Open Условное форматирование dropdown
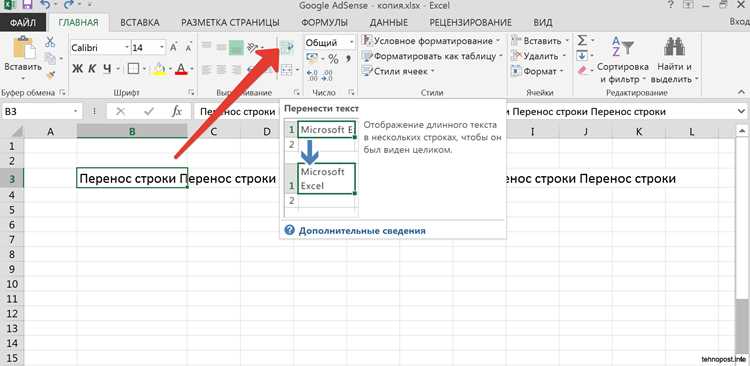The image size is (750, 366). (431, 41)
